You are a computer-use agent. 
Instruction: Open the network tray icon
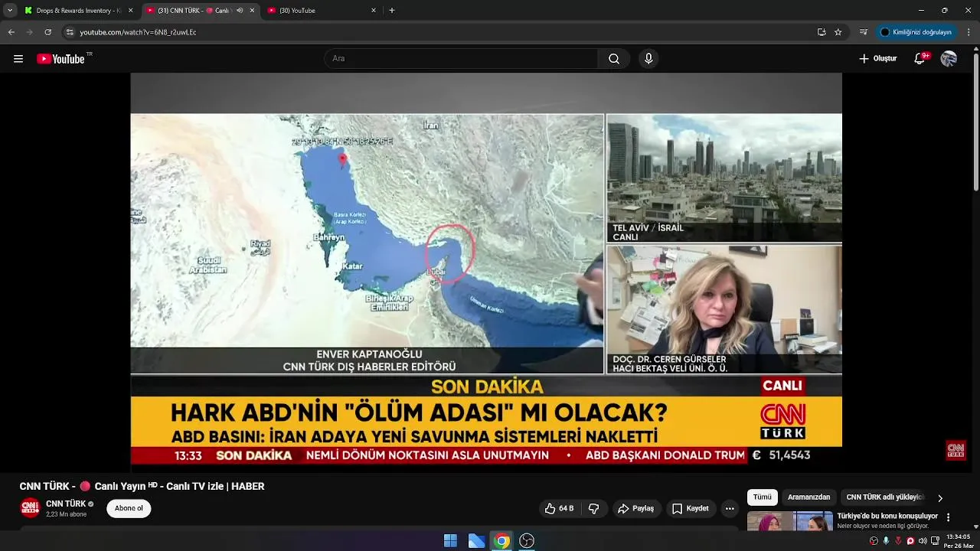935,541
